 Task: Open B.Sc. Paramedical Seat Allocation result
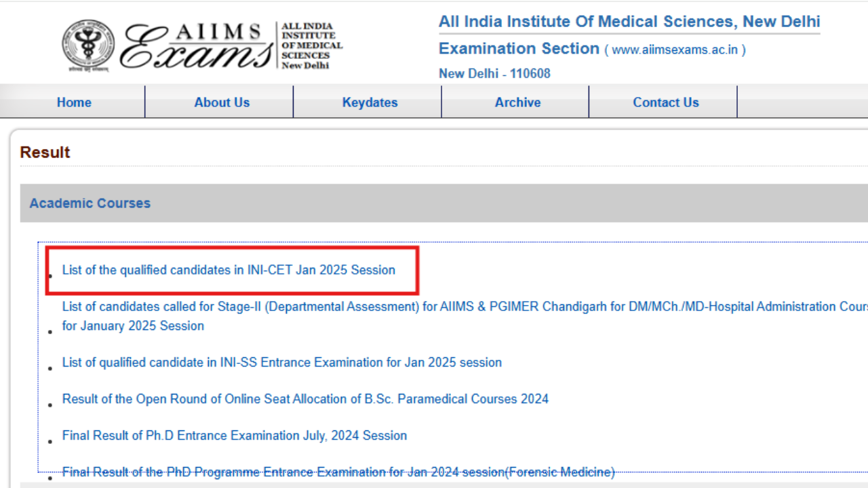tap(305, 399)
